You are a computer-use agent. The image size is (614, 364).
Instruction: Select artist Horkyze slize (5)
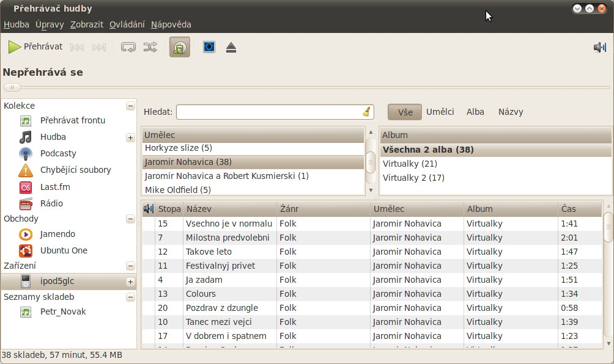(x=253, y=148)
